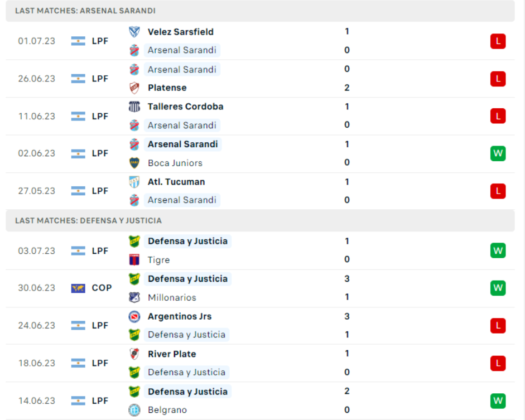Select the Last Matches: Arsenal Sarandi header

[85, 11]
